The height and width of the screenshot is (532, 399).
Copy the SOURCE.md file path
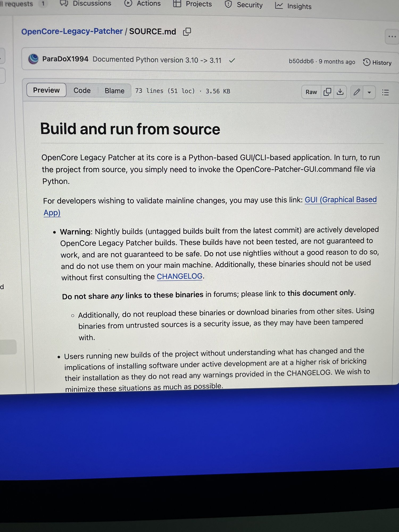tap(187, 32)
